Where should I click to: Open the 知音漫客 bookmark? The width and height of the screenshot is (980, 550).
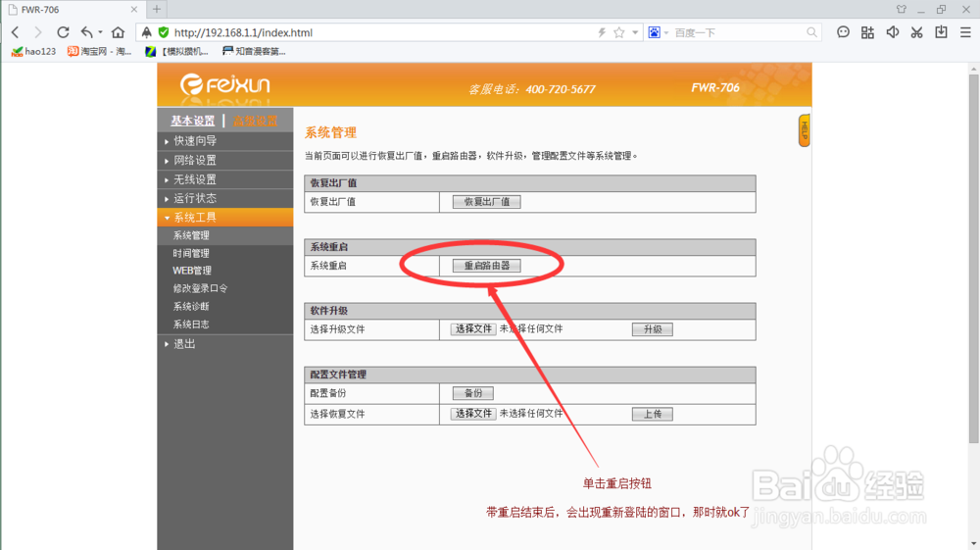pos(254,51)
